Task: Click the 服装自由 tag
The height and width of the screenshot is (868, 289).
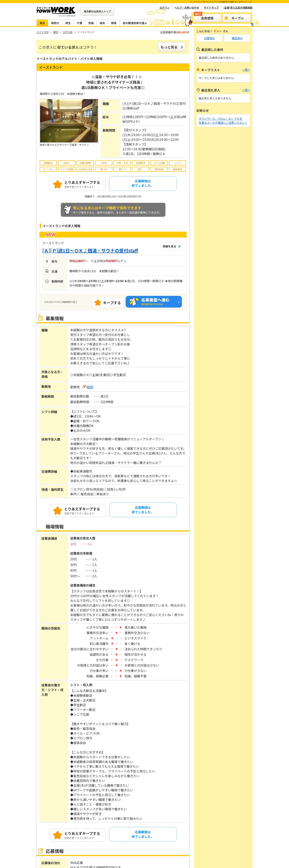Action: point(177,169)
